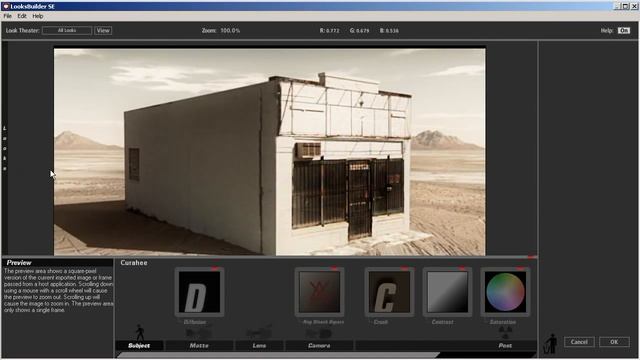Select the reddish-brown tool thumbnail left of Crush
This screenshot has width=640, height=360.
(319, 292)
